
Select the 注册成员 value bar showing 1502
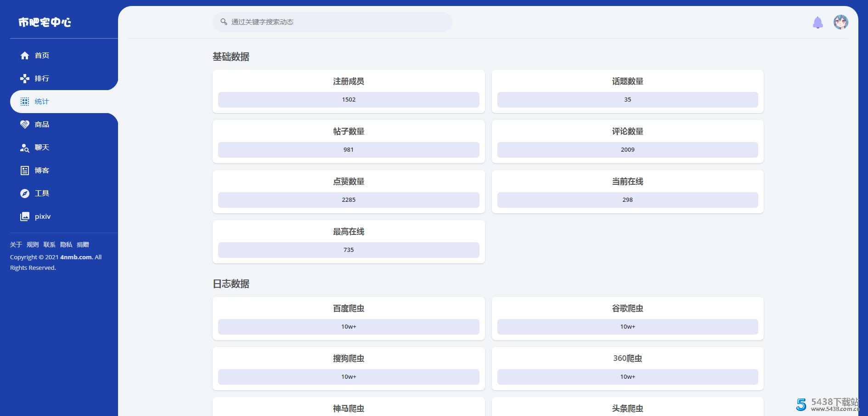click(349, 100)
